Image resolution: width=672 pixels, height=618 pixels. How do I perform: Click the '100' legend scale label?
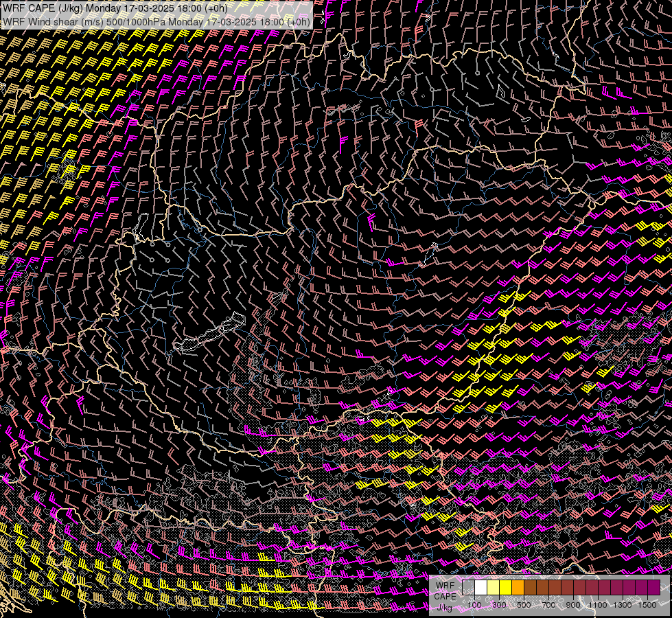pyautogui.click(x=474, y=605)
